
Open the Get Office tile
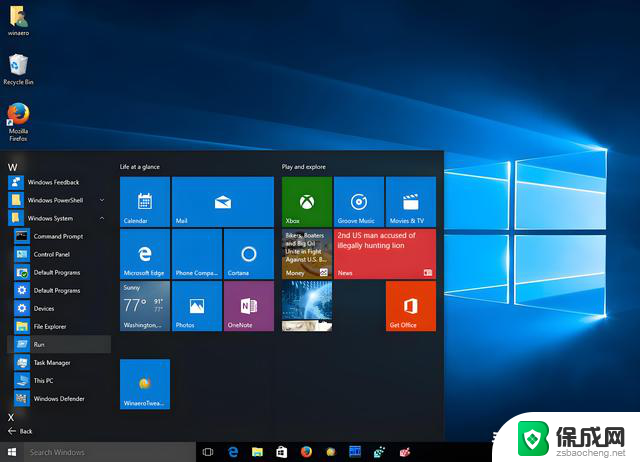click(411, 306)
